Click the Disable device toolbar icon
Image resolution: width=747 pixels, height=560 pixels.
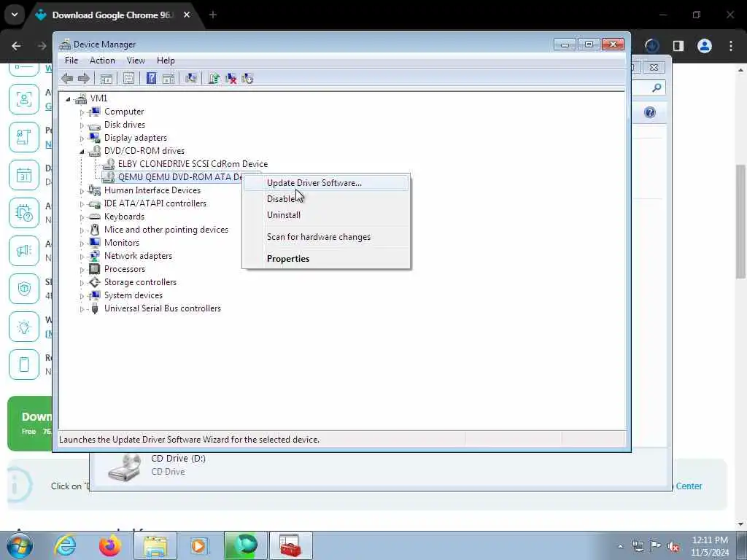tap(247, 79)
